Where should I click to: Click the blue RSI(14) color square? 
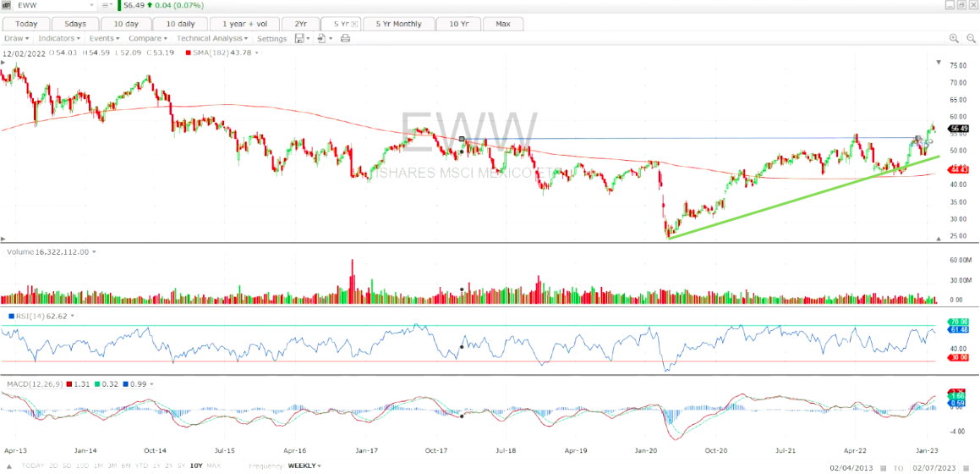(11, 317)
